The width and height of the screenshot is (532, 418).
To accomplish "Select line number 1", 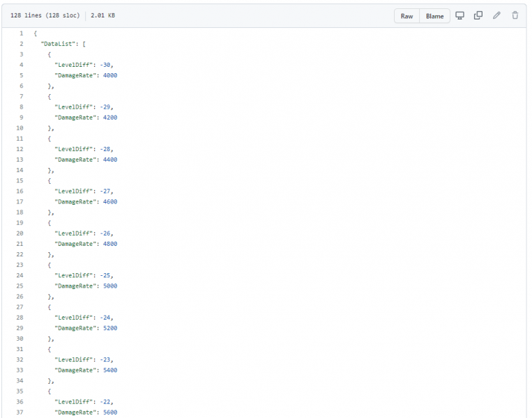I will 22,33.
